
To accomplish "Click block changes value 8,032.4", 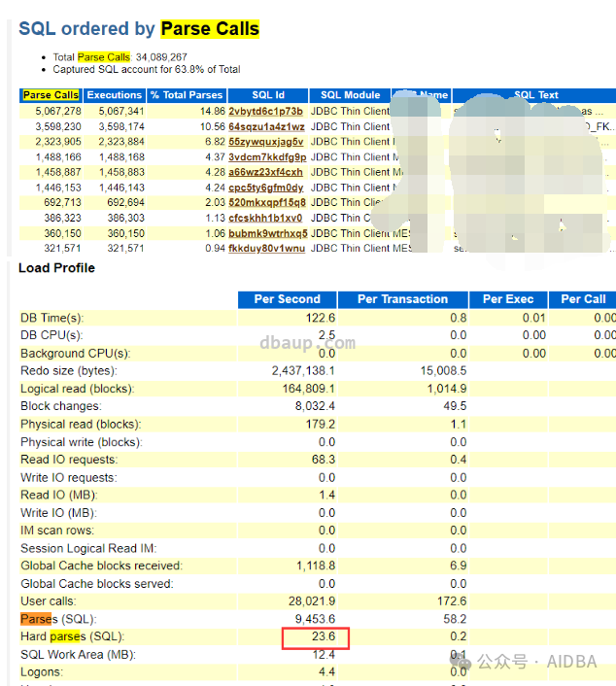I will tap(315, 406).
